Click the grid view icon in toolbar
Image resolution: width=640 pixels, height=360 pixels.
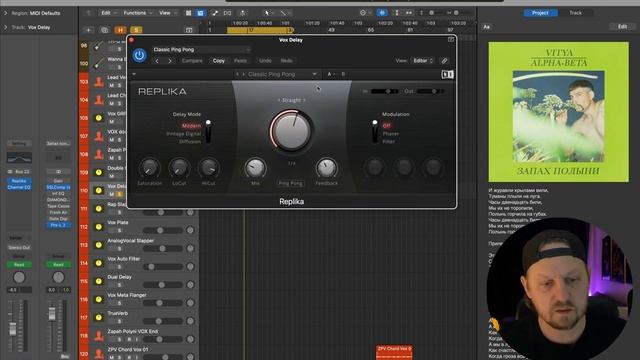pyautogui.click(x=189, y=13)
